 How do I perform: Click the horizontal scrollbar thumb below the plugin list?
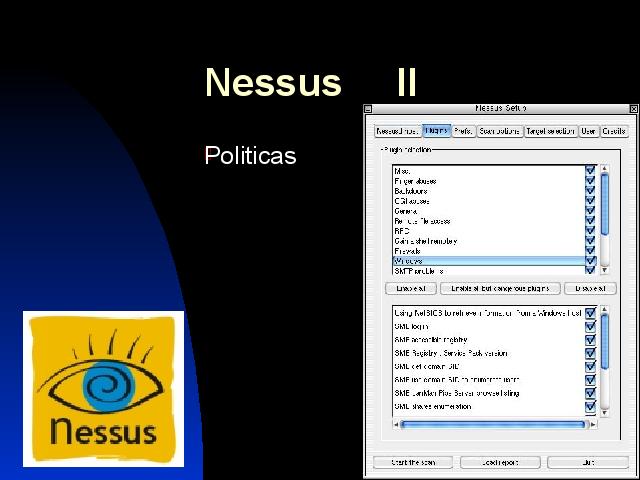click(492, 424)
